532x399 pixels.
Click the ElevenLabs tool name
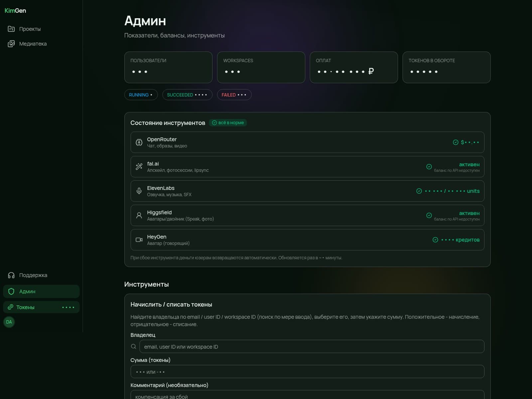161,188
